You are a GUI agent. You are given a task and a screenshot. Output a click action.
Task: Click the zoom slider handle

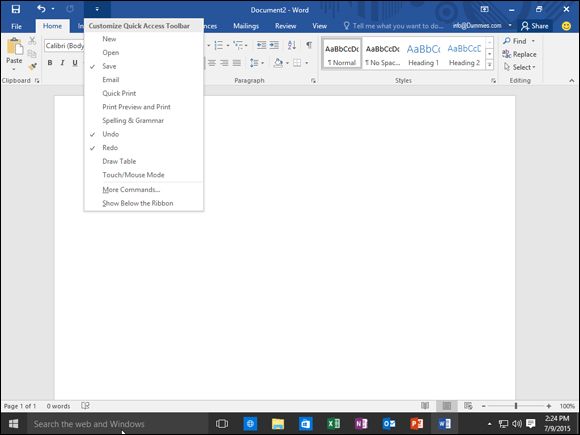pyautogui.click(x=516, y=406)
